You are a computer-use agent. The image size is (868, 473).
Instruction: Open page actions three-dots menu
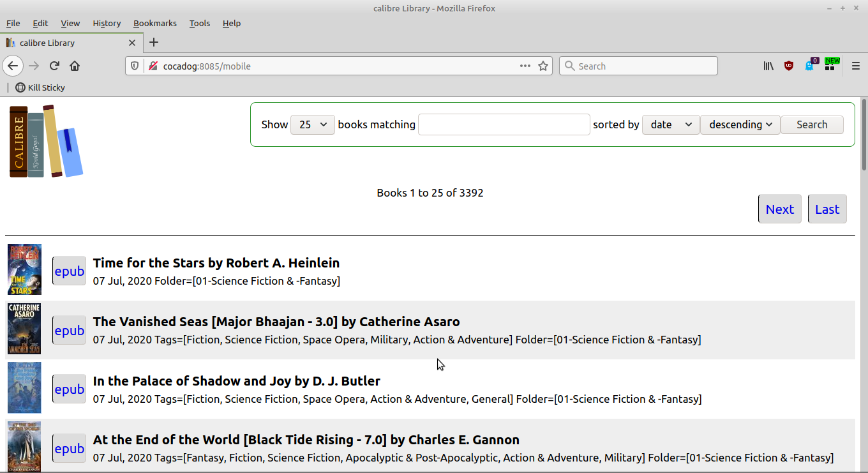click(525, 66)
